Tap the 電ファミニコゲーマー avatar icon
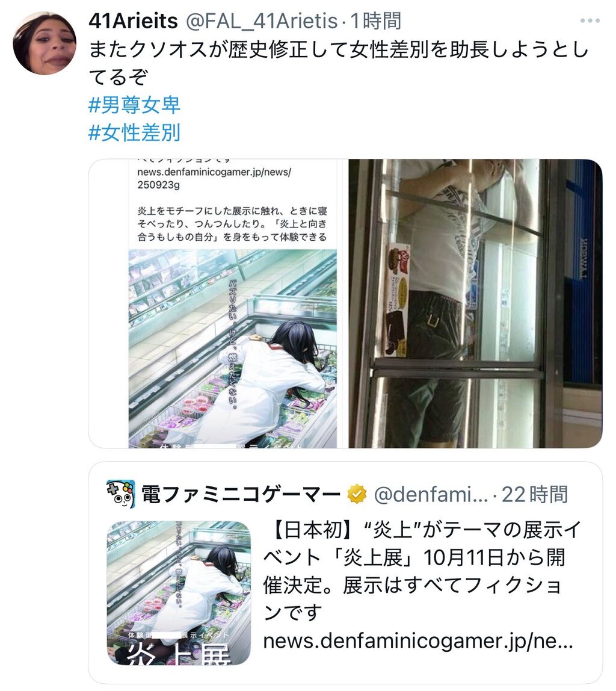 (120, 494)
